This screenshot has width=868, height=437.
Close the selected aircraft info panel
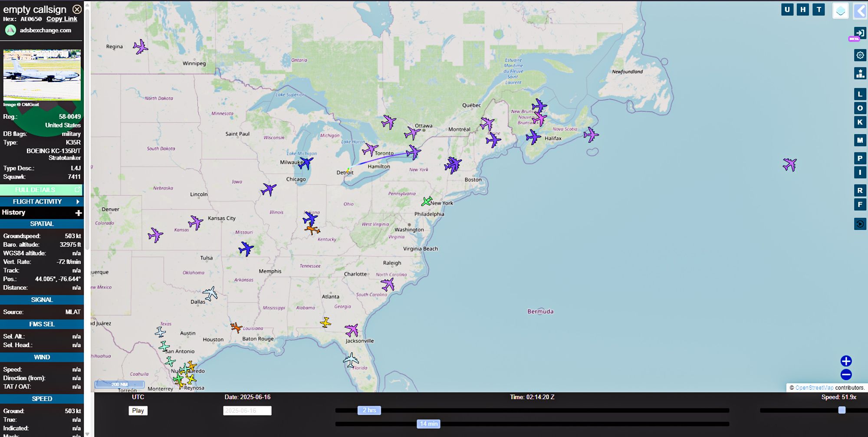point(77,9)
